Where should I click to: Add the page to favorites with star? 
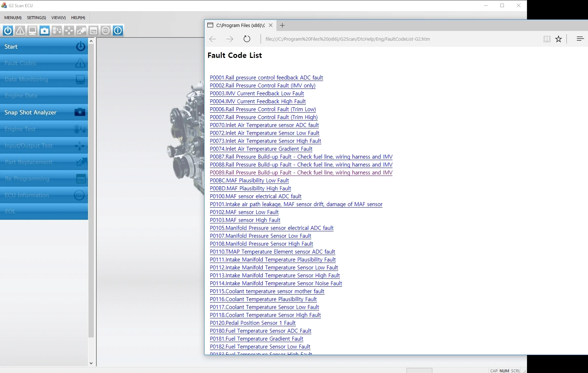[x=559, y=39]
